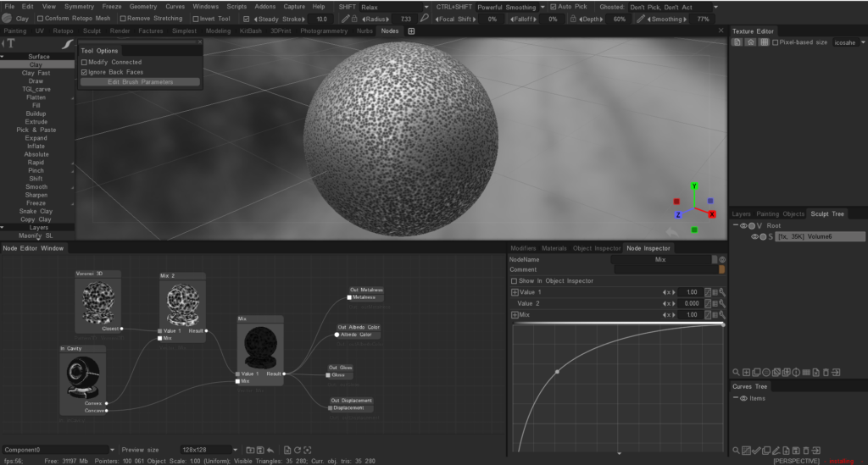Check Show In Object Inspector
This screenshot has height=465, width=868.
[514, 280]
